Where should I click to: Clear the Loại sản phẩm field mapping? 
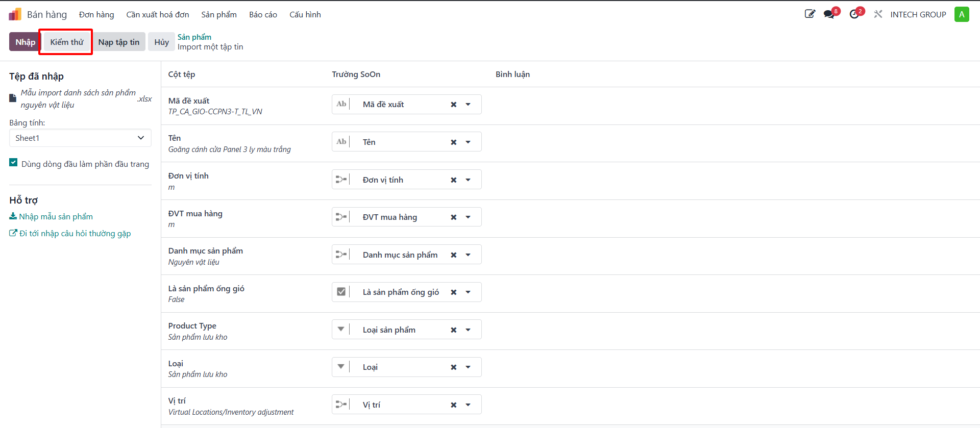tap(453, 330)
